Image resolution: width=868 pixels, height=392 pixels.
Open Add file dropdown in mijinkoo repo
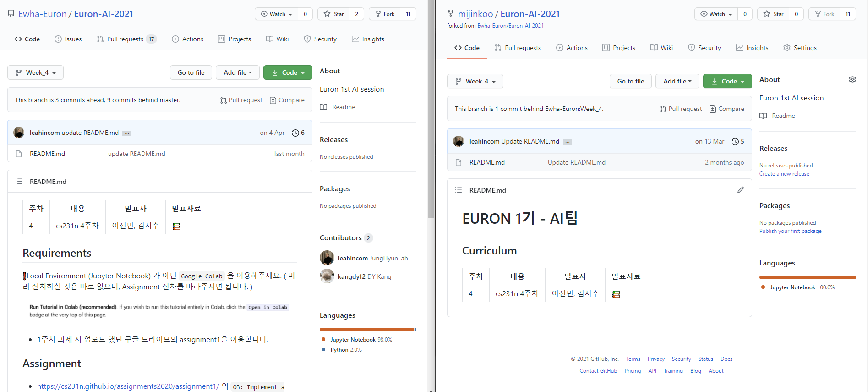(x=677, y=81)
